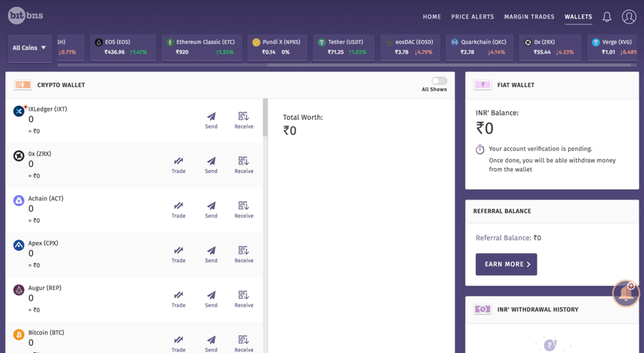Viewport: 644px width, 353px height.
Task: Toggle the All Shown switch
Action: (439, 81)
